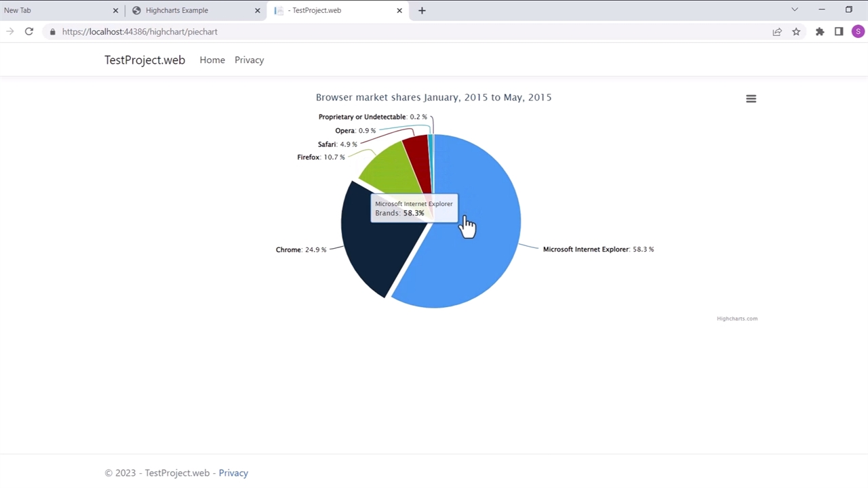The width and height of the screenshot is (868, 488).
Task: Expand the tab search dropdown chevron
Action: 795,10
